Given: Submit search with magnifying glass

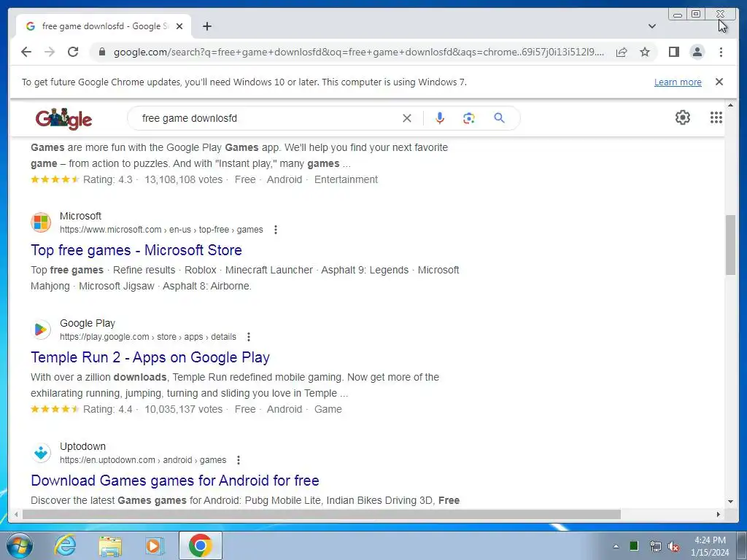Looking at the screenshot, I should click(x=499, y=118).
